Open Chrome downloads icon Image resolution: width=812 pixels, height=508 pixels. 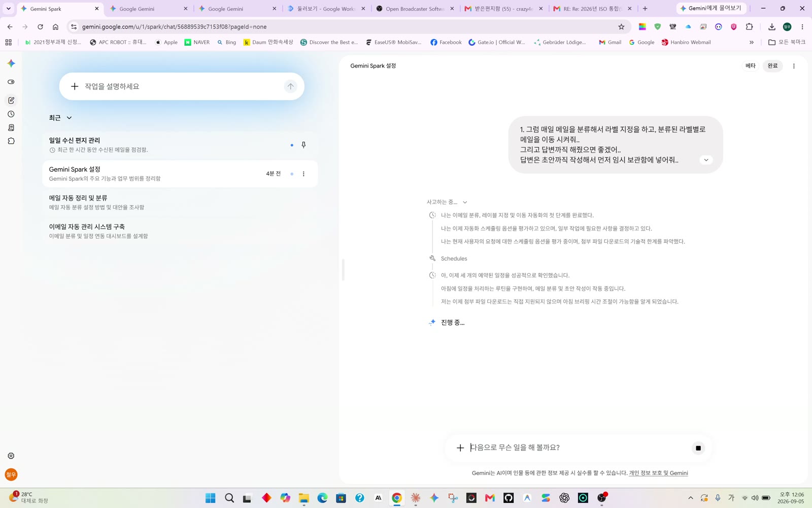[x=771, y=27]
